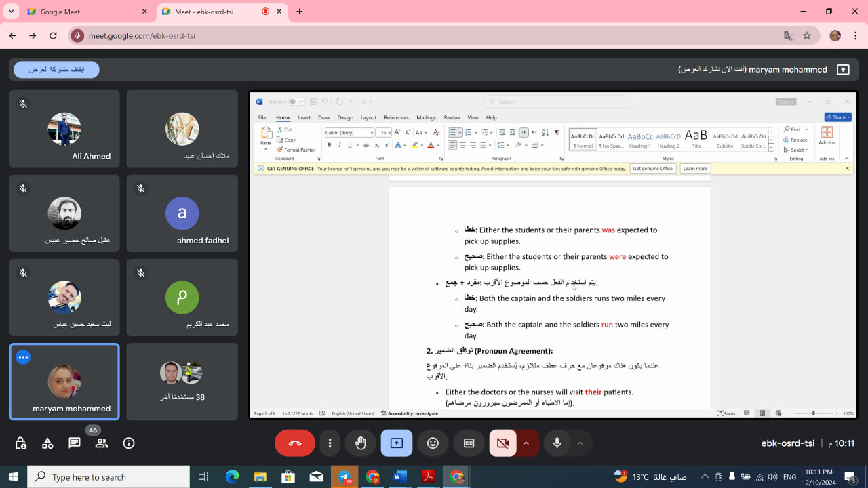Adjust the Word zoom slider

pyautogui.click(x=814, y=413)
